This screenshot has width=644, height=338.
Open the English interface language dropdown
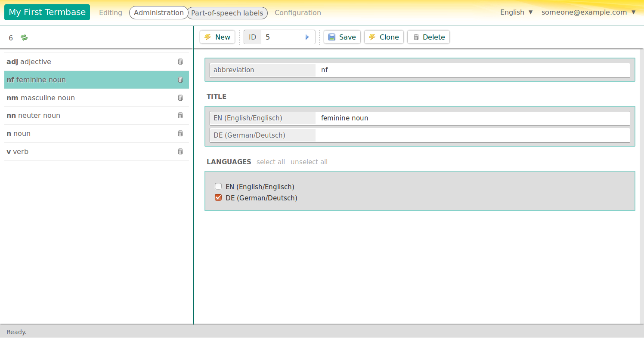516,12
